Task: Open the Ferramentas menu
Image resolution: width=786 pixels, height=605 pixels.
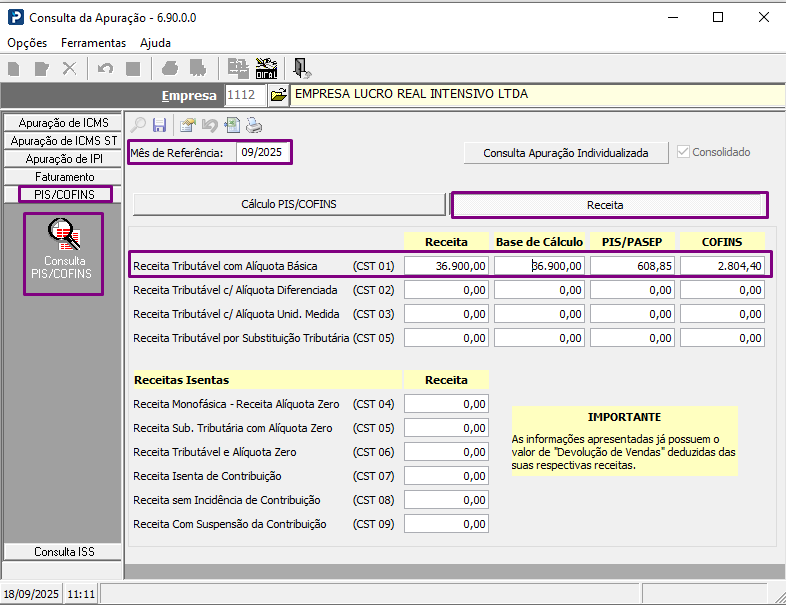Action: (x=93, y=43)
